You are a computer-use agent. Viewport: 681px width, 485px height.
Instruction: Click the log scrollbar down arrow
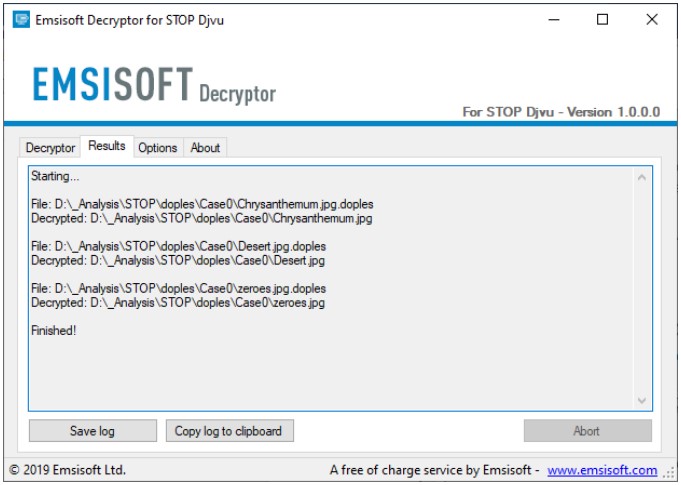642,400
